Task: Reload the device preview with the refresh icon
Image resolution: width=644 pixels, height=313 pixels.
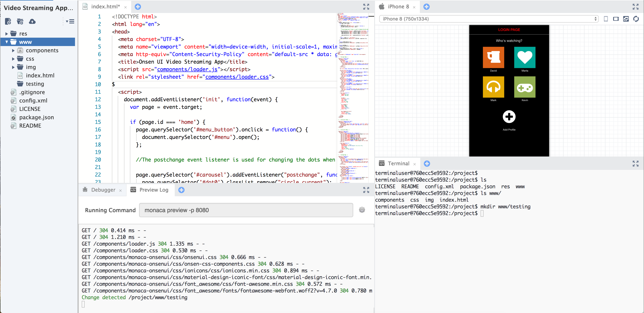Action: tap(636, 18)
